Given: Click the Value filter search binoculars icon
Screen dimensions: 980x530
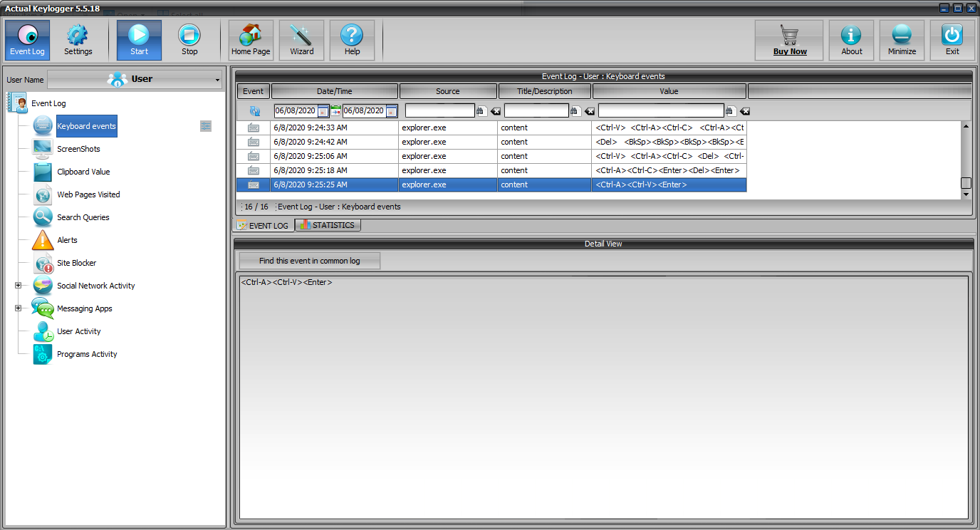Looking at the screenshot, I should click(x=730, y=111).
